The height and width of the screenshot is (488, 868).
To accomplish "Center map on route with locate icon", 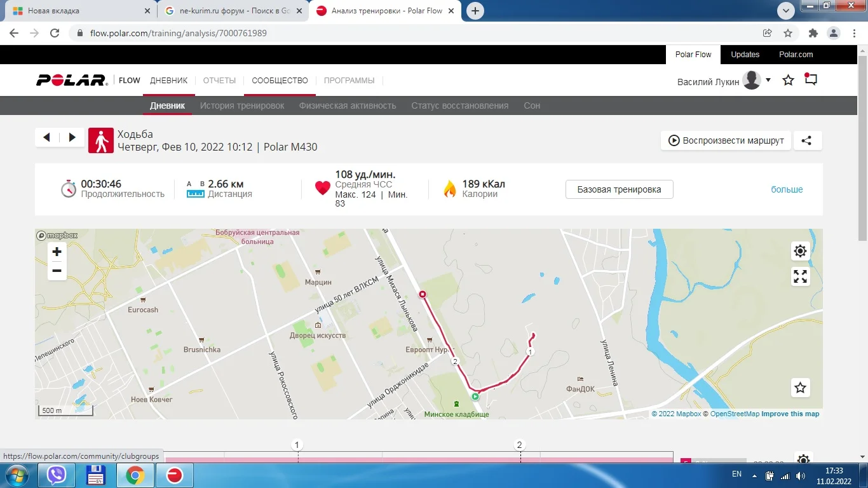I will pyautogui.click(x=800, y=251).
